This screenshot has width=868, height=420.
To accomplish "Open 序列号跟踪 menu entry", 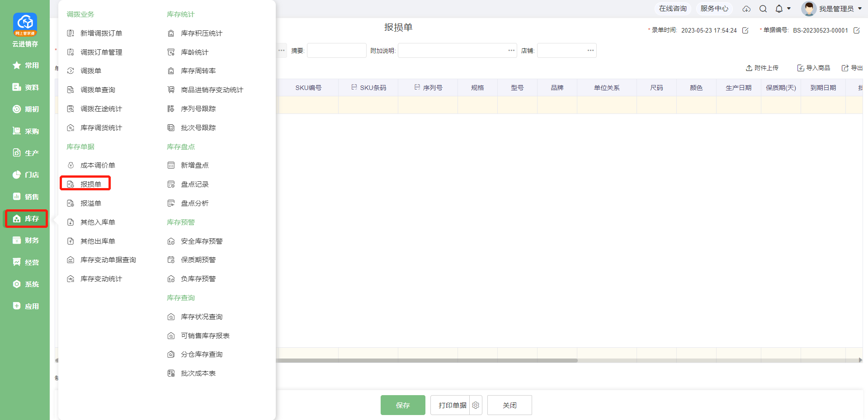I will click(192, 109).
